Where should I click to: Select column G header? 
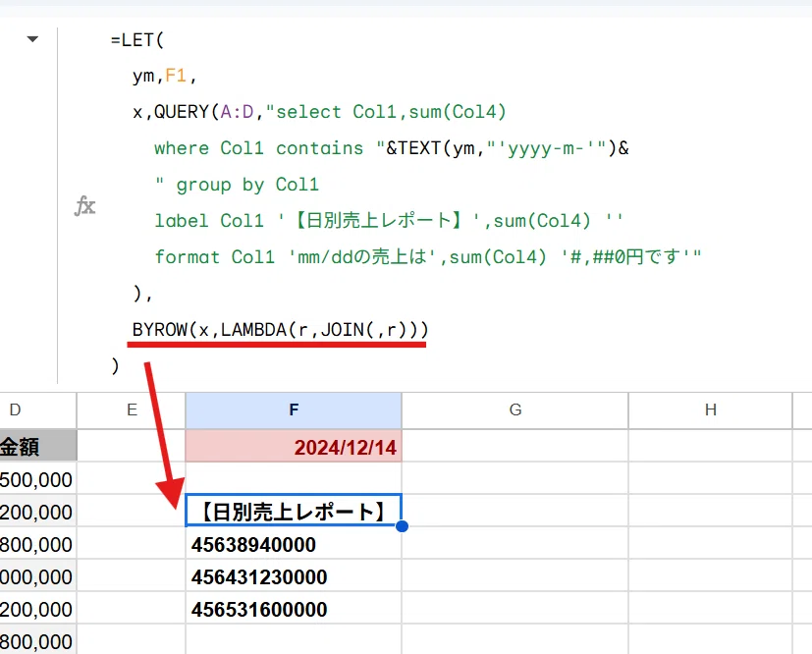pos(514,410)
